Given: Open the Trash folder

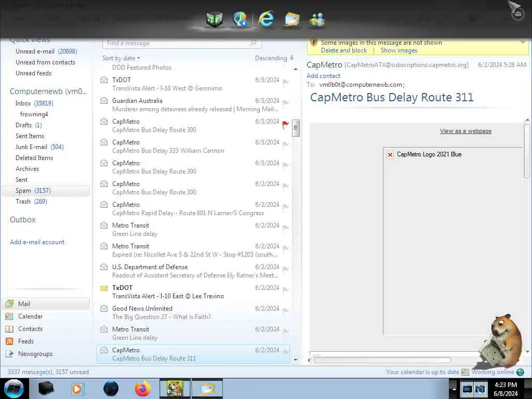Looking at the screenshot, I should [31, 201].
